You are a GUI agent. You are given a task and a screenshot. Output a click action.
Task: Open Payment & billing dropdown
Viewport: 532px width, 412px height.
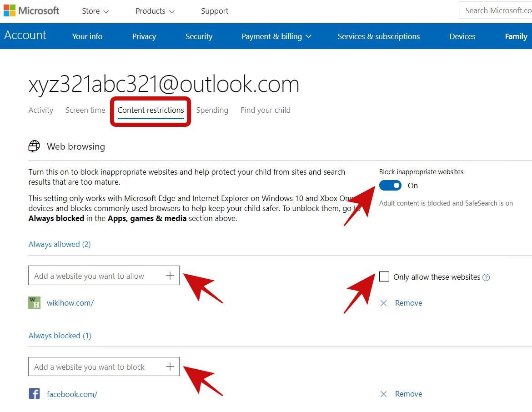(x=276, y=36)
